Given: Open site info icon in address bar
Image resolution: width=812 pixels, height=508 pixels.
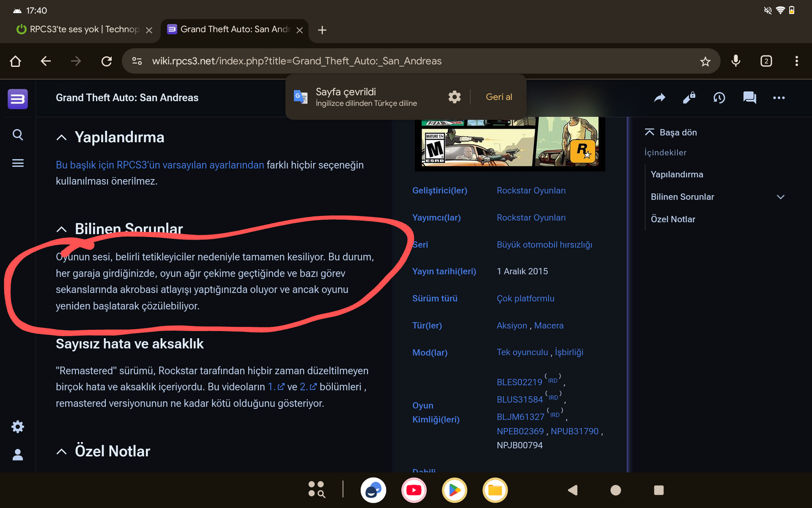Looking at the screenshot, I should click(x=137, y=61).
